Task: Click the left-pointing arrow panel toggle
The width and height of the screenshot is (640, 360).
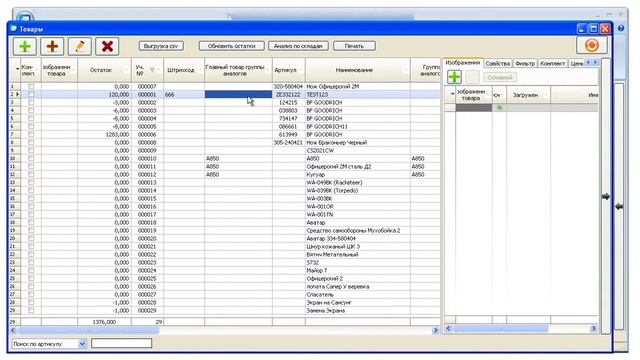Action: coord(619,207)
